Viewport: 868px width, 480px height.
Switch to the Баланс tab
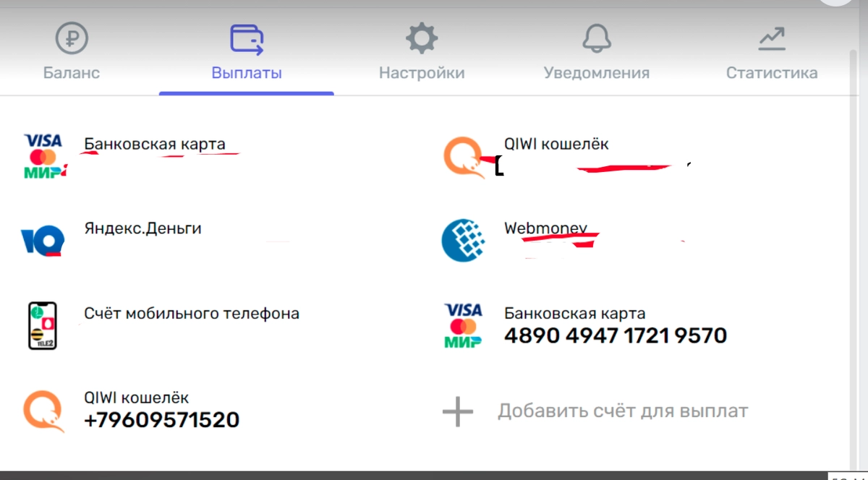coord(72,73)
